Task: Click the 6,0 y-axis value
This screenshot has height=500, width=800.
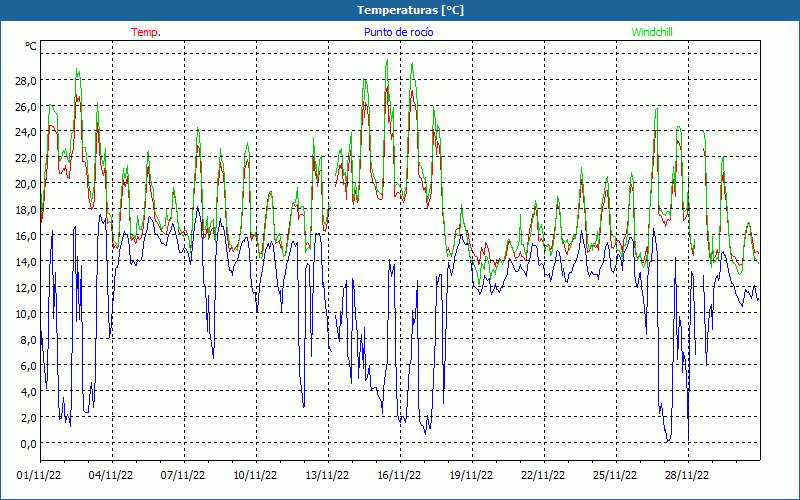Action: [30, 366]
